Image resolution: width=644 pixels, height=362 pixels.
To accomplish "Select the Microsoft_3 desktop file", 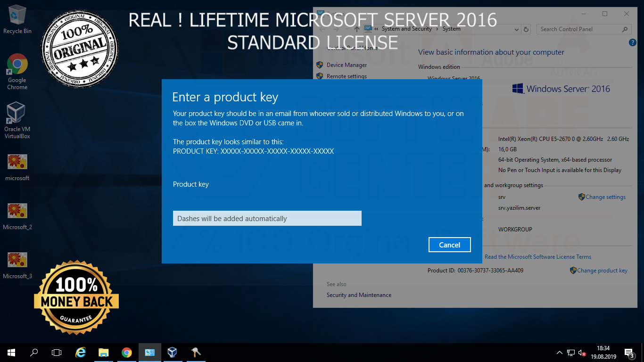I will click(17, 265).
